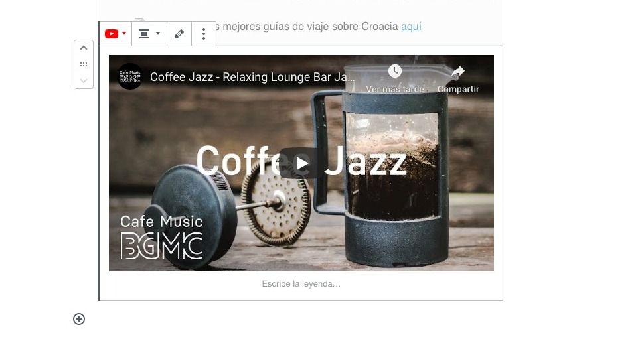This screenshot has height=343, width=644.
Task: Click the pencil edit URL icon
Action: click(179, 34)
